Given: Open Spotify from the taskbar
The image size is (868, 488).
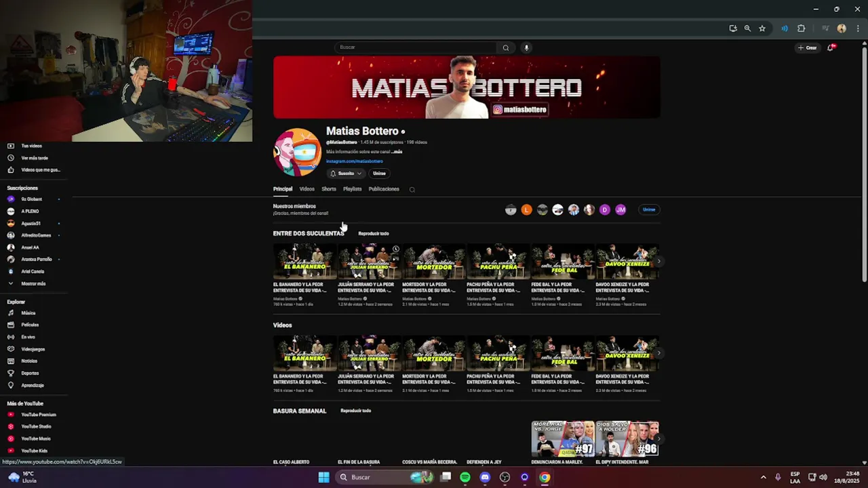Looking at the screenshot, I should coord(465,477).
